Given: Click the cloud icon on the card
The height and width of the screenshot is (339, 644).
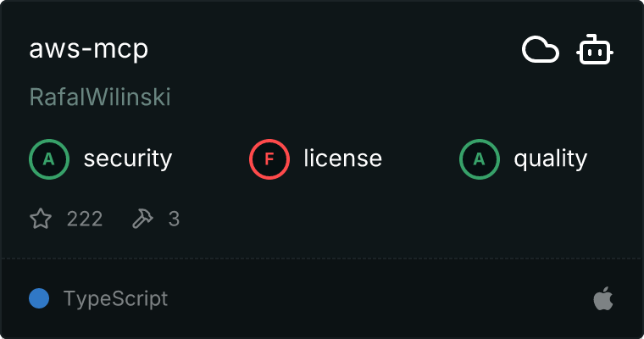Looking at the screenshot, I should pos(540,50).
